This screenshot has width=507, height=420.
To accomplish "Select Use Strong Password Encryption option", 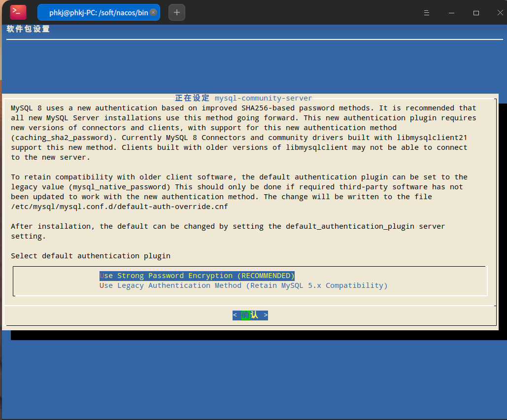I will (x=197, y=276).
